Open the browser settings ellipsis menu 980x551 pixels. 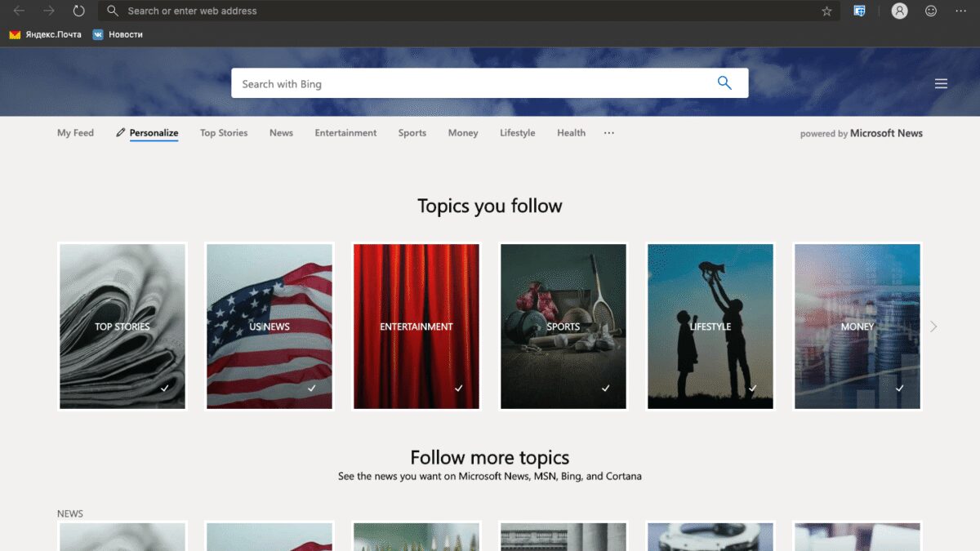961,11
